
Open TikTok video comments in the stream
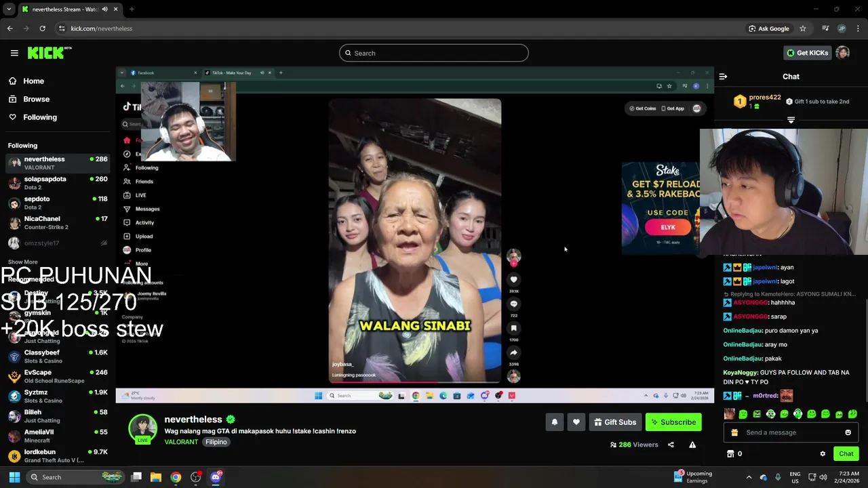(x=513, y=304)
